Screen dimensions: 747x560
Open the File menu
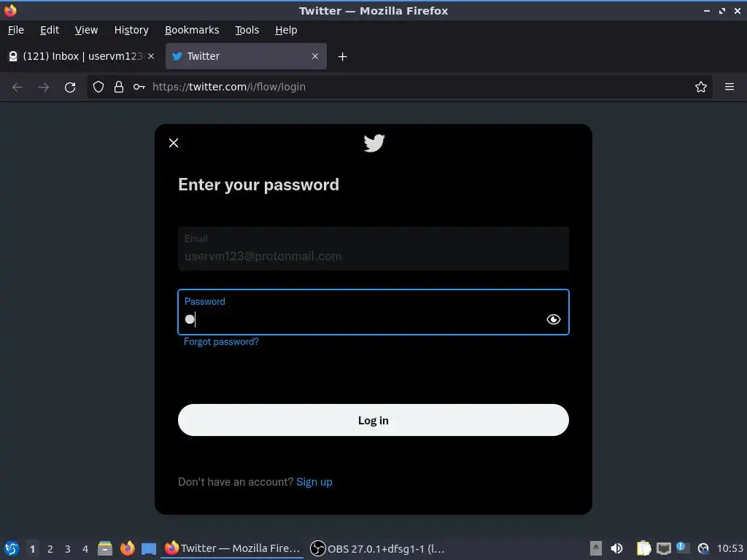[16, 30]
